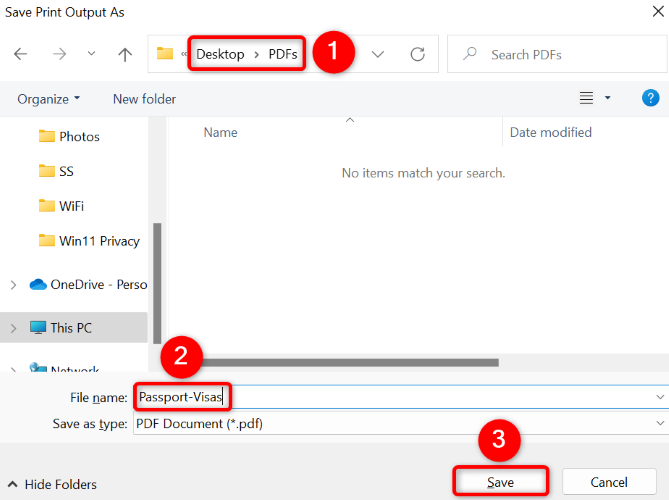Open Help with the question mark
669x500 pixels.
pyautogui.click(x=650, y=98)
